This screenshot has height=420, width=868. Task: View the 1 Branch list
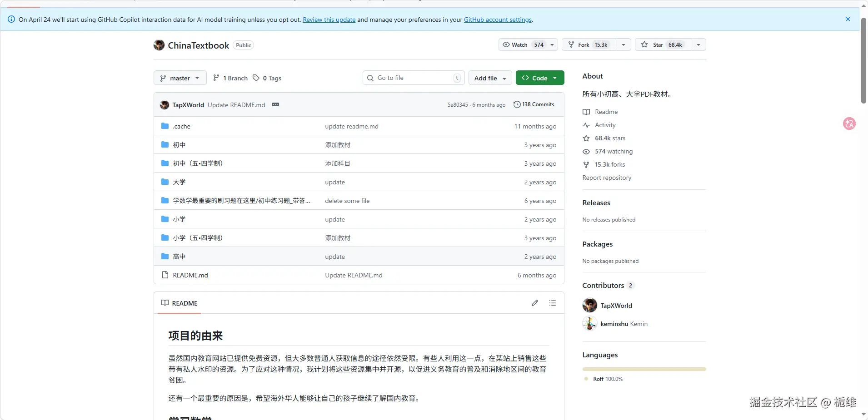pyautogui.click(x=230, y=78)
